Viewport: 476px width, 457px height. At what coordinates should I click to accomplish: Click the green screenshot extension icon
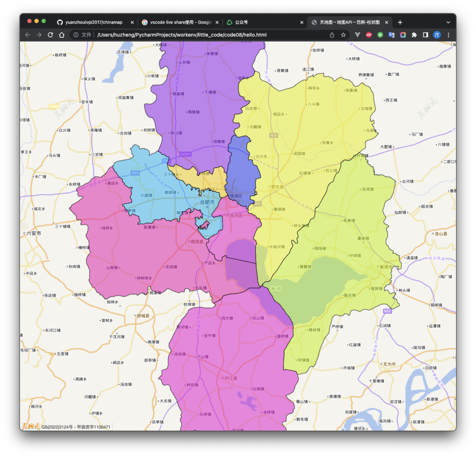click(380, 35)
